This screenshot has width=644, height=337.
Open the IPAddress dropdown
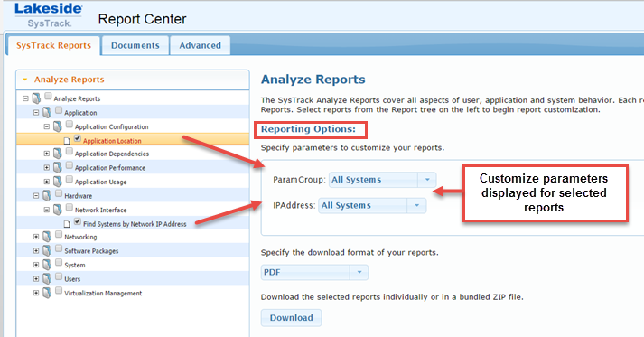pyautogui.click(x=372, y=205)
